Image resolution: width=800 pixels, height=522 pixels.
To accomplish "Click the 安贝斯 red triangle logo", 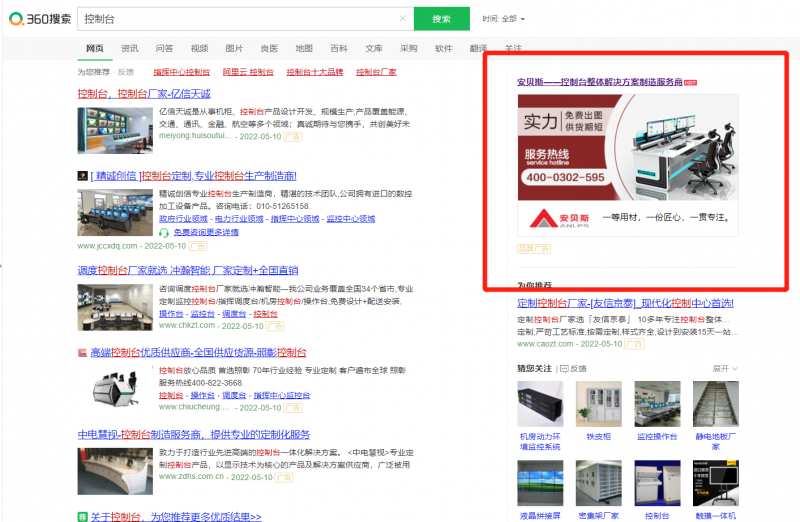I will tap(543, 218).
